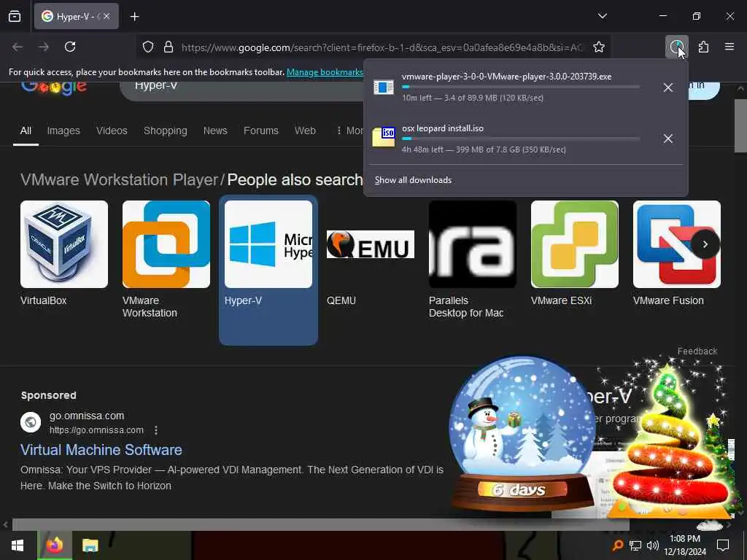Send Feedback on results
The image size is (747, 560).
(x=697, y=351)
